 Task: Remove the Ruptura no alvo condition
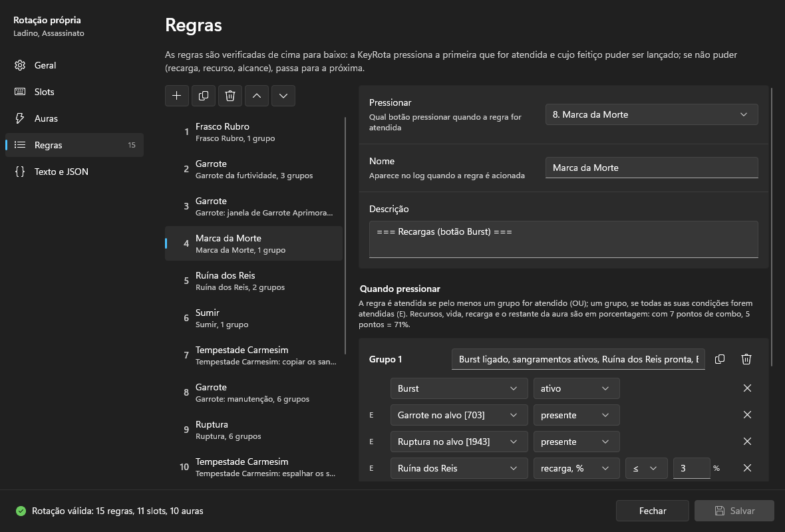click(x=747, y=442)
